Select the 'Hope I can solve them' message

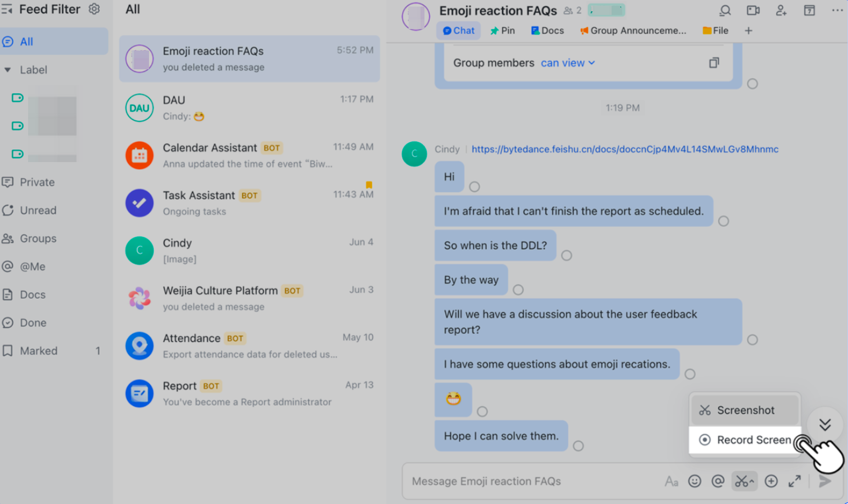(x=579, y=446)
